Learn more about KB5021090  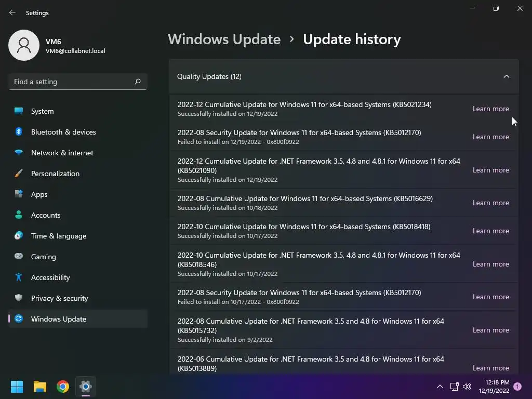point(490,170)
